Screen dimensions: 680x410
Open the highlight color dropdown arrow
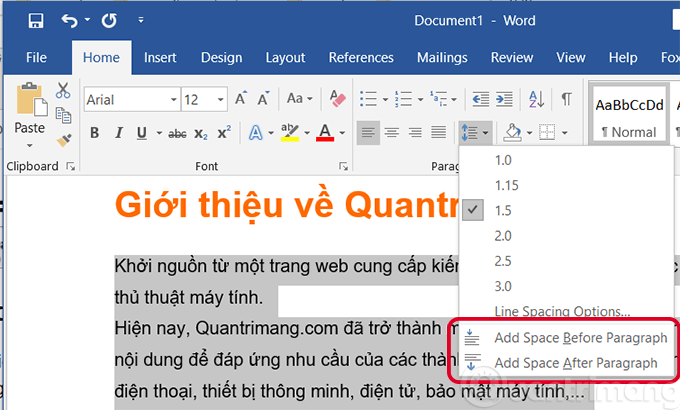pyautogui.click(x=307, y=133)
